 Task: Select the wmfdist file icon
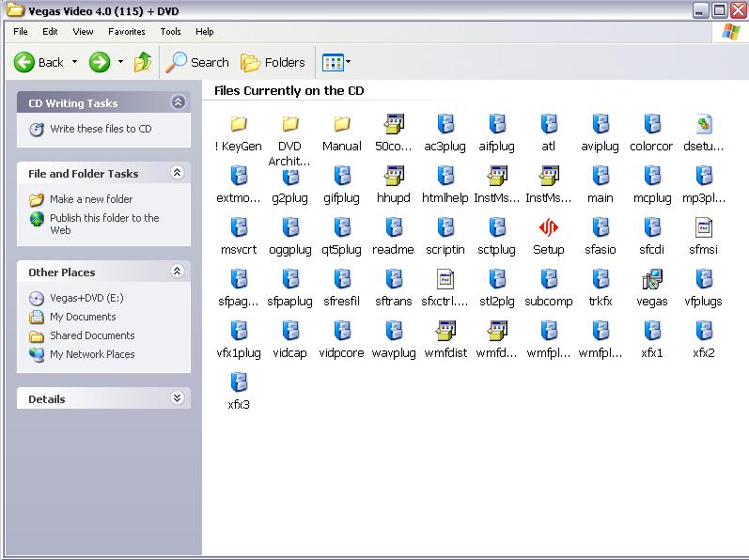445,331
